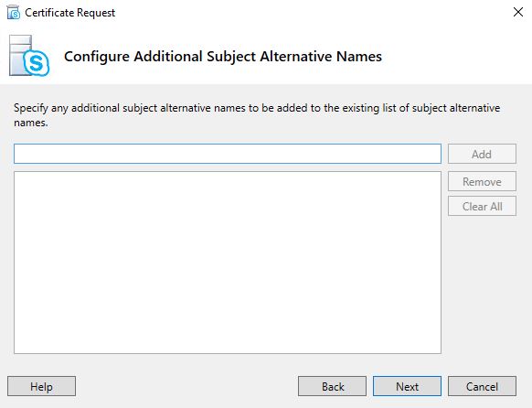Cancel the certificate request wizard
This screenshot has height=408, width=532.
pos(482,386)
